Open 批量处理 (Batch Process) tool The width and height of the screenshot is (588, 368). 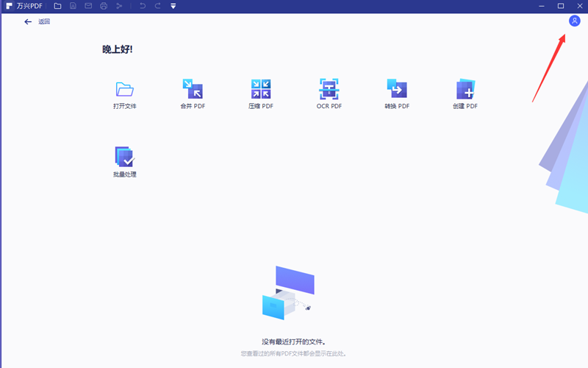[x=124, y=157]
